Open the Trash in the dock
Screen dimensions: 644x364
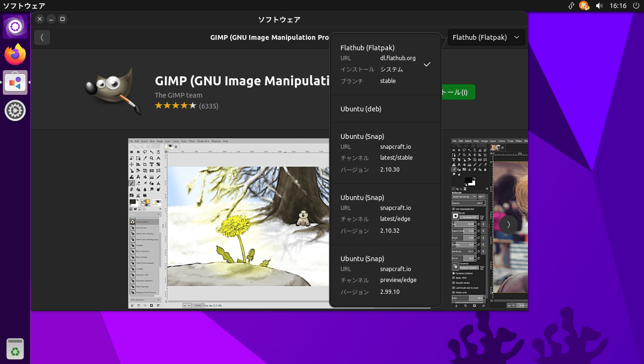coord(15,349)
